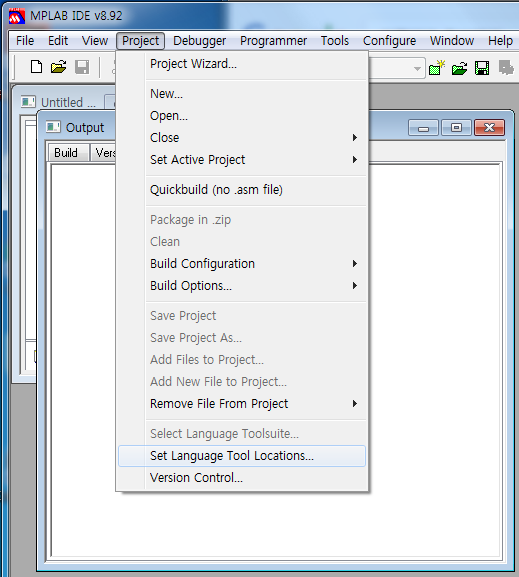519x577 pixels.
Task: Click the Open File folder icon
Action: (59, 67)
